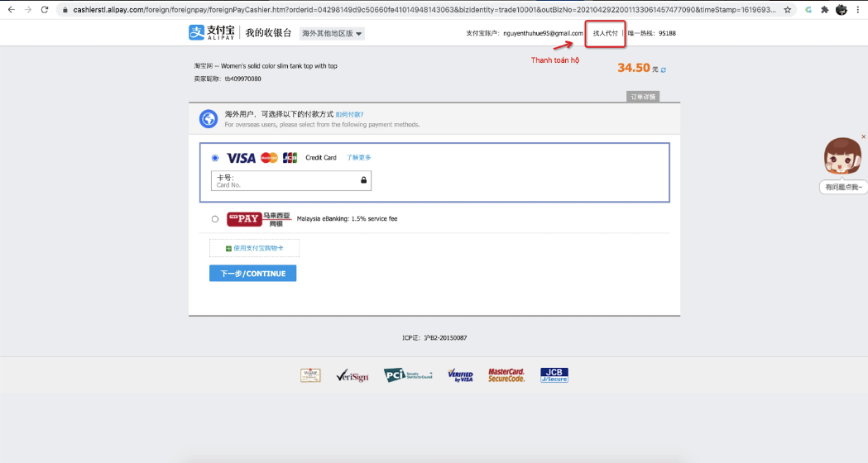This screenshot has height=463, width=868.
Task: Click the JCB J/Secure badge
Action: tap(554, 375)
